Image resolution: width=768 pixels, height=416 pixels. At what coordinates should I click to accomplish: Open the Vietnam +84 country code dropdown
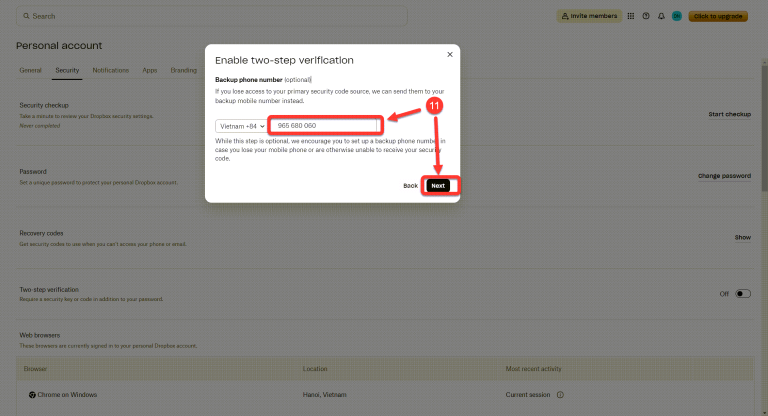tap(240, 126)
